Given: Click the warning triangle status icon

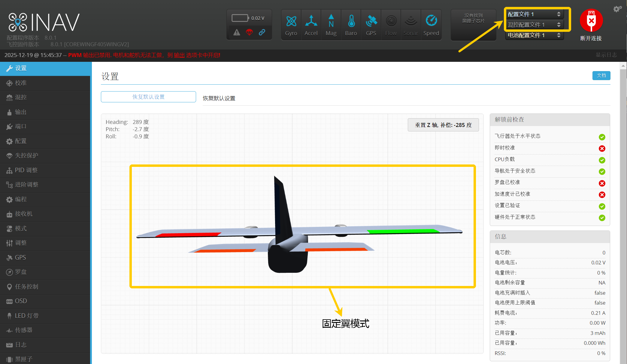Looking at the screenshot, I should click(237, 32).
